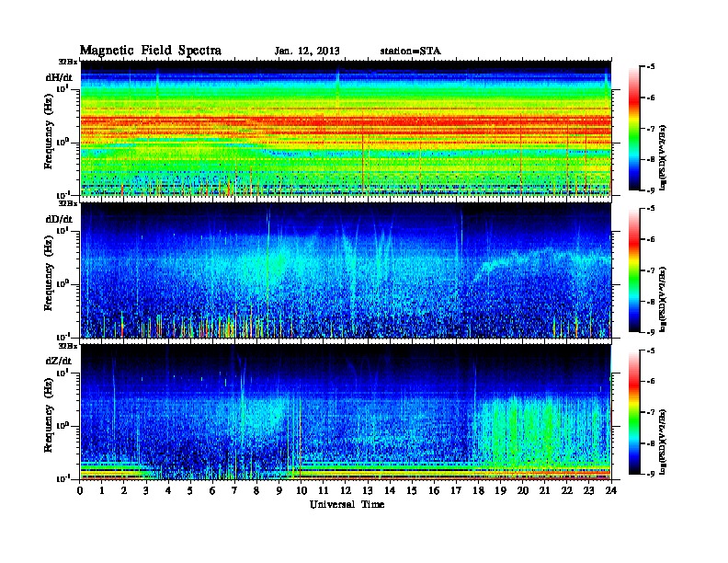The height and width of the screenshot is (563, 728).
Task: Click hour 16 on the time axis
Action: (434, 490)
